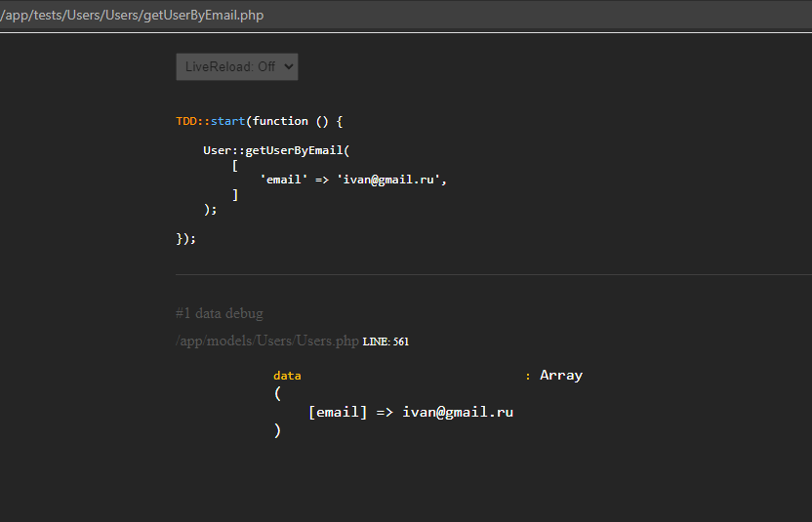Viewport: 812px width, 522px height.
Task: Click the 'ivan@gmail.ru' string in the code
Action: tap(388, 180)
